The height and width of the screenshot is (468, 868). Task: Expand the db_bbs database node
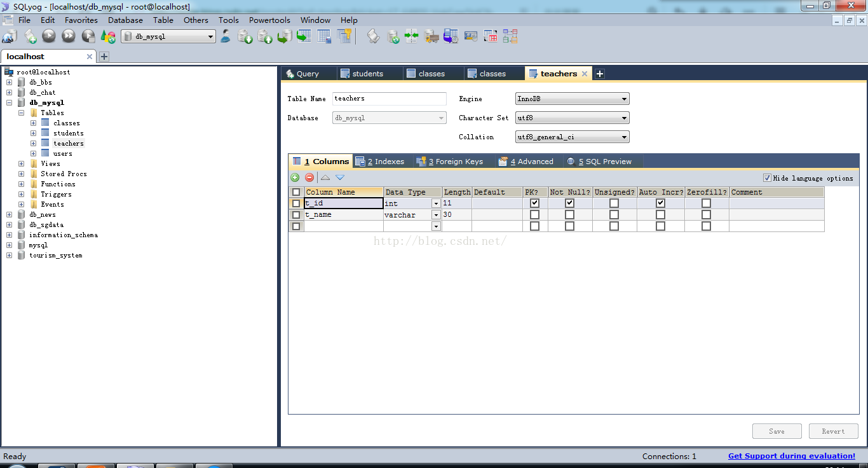click(9, 82)
